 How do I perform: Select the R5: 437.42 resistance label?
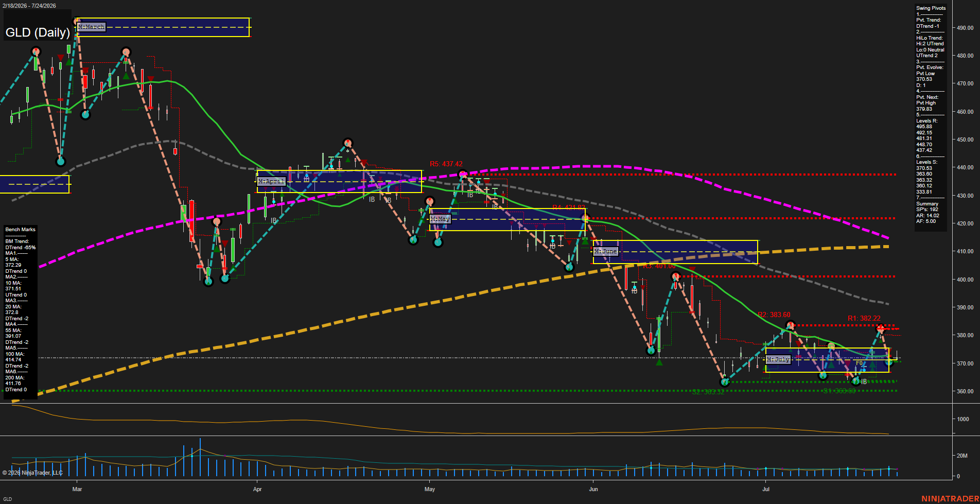pyautogui.click(x=446, y=164)
